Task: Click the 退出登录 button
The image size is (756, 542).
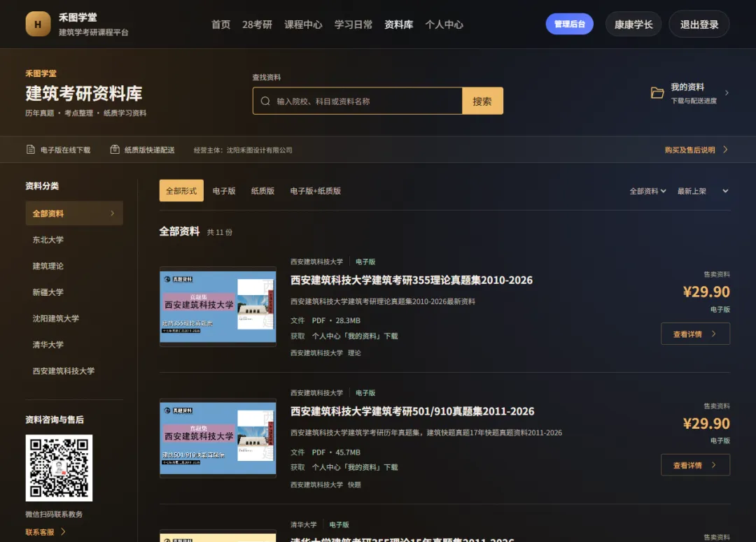Action: click(x=699, y=24)
